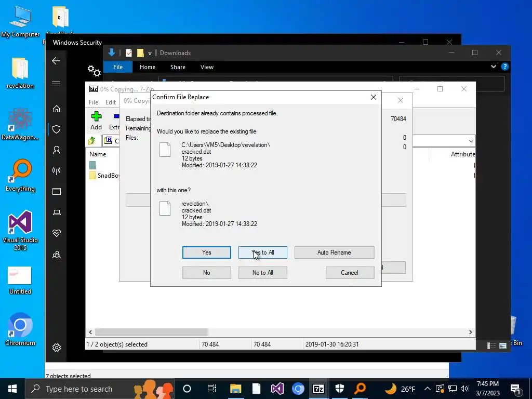
Task: Open Virus & threat protection shield icon
Action: click(x=56, y=129)
